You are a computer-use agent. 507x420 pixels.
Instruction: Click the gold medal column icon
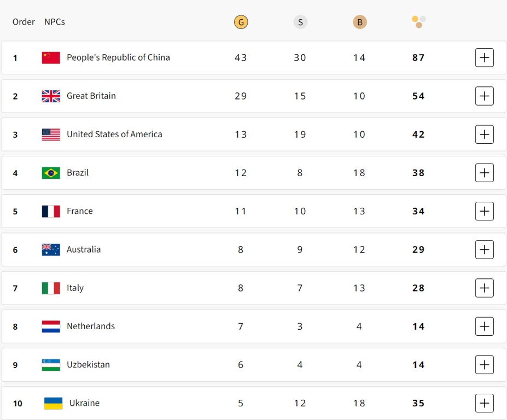(x=241, y=22)
